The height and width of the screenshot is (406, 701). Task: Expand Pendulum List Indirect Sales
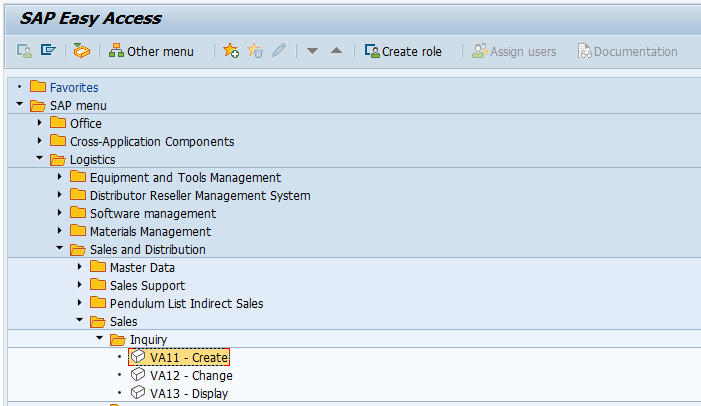[x=80, y=302]
